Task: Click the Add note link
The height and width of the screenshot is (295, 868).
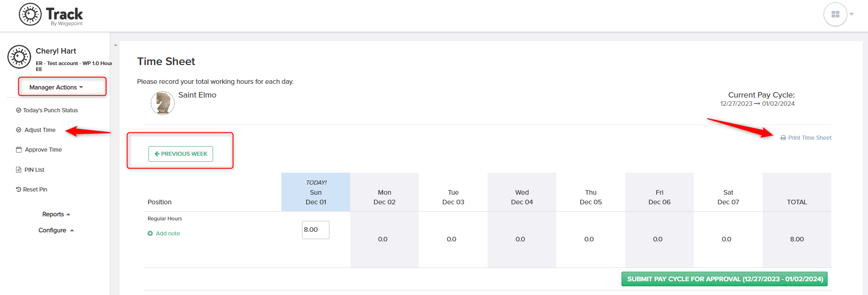Action: tap(168, 234)
